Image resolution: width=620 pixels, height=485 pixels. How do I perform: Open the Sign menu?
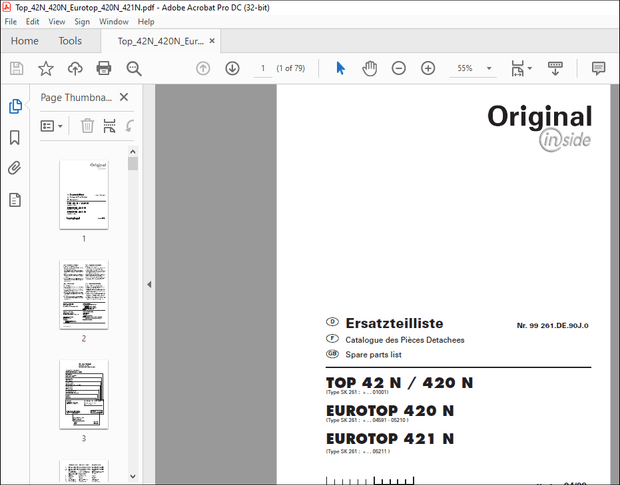tap(82, 22)
